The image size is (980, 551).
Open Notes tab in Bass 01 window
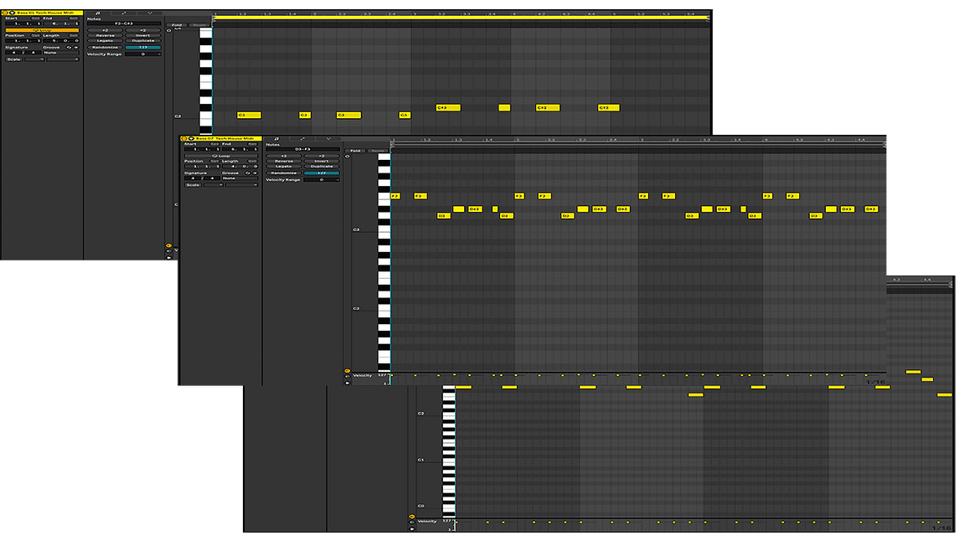(98, 13)
